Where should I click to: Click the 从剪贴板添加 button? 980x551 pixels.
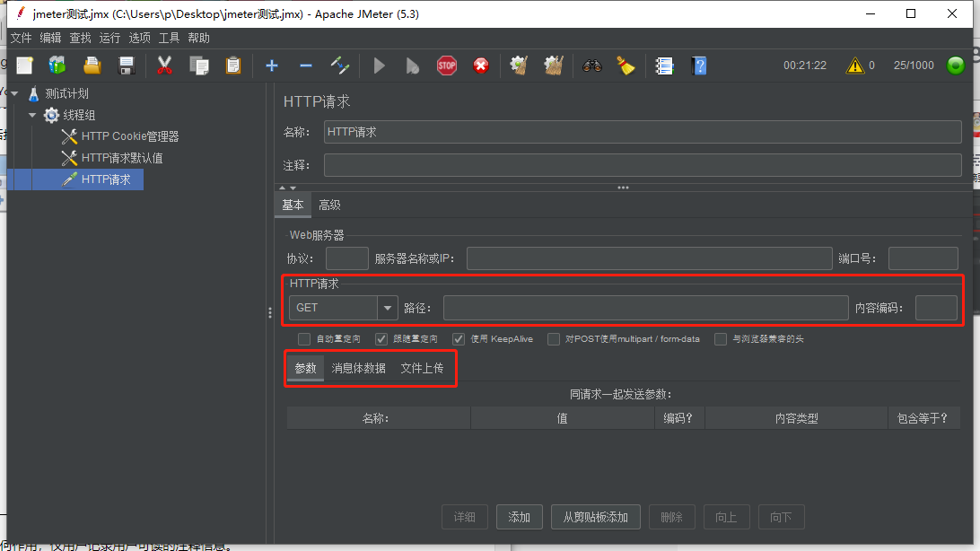[596, 517]
